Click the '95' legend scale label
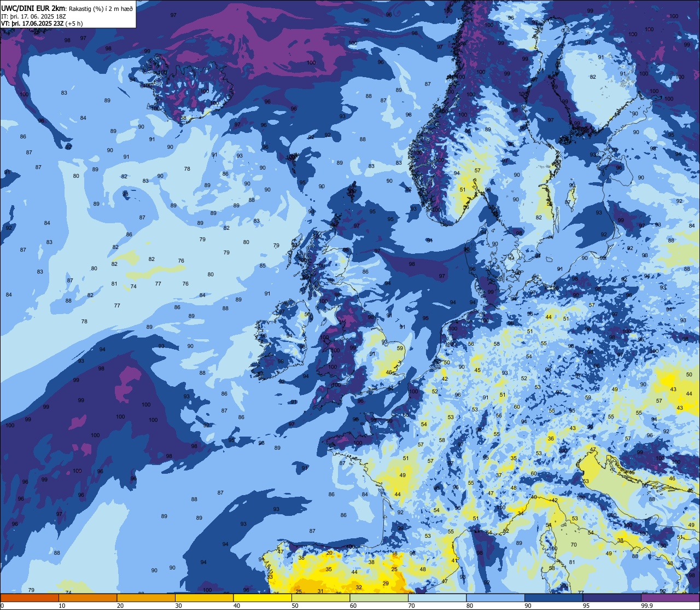Image resolution: width=700 pixels, height=610 pixels. point(586,606)
